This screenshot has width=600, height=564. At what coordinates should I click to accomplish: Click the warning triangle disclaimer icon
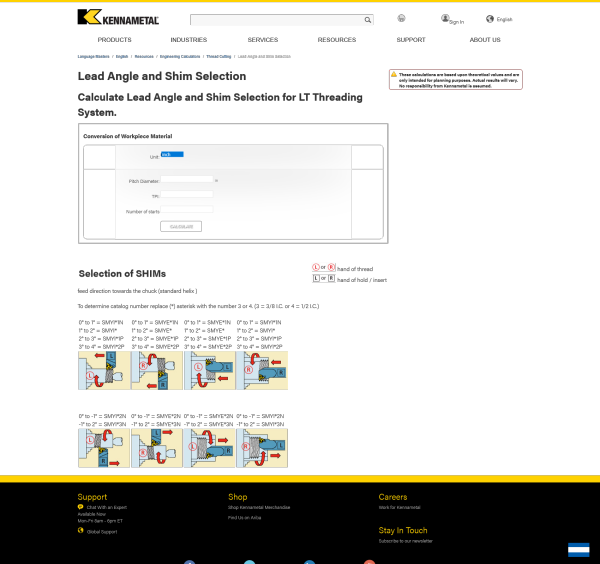[393, 74]
